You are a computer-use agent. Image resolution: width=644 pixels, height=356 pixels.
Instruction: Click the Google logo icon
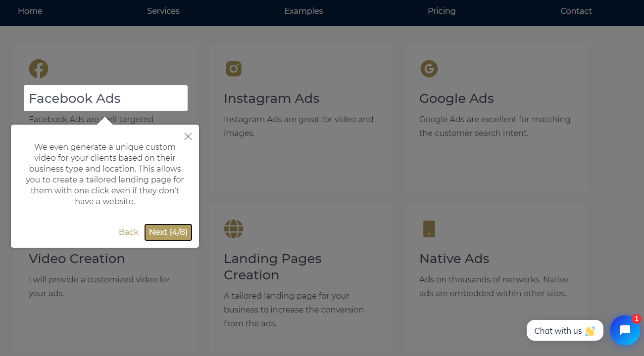tap(429, 69)
